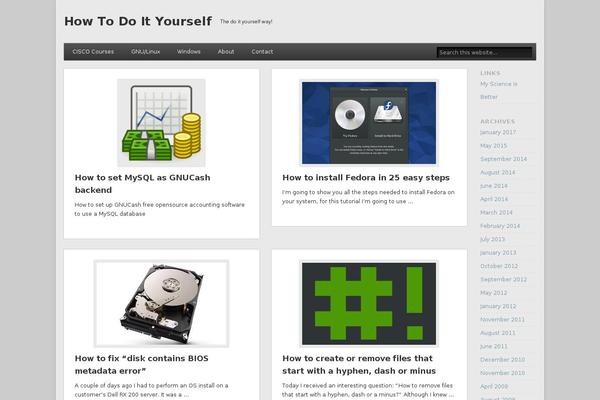This screenshot has height=400, width=600.
Task: Go to the Contact page
Action: coord(262,52)
